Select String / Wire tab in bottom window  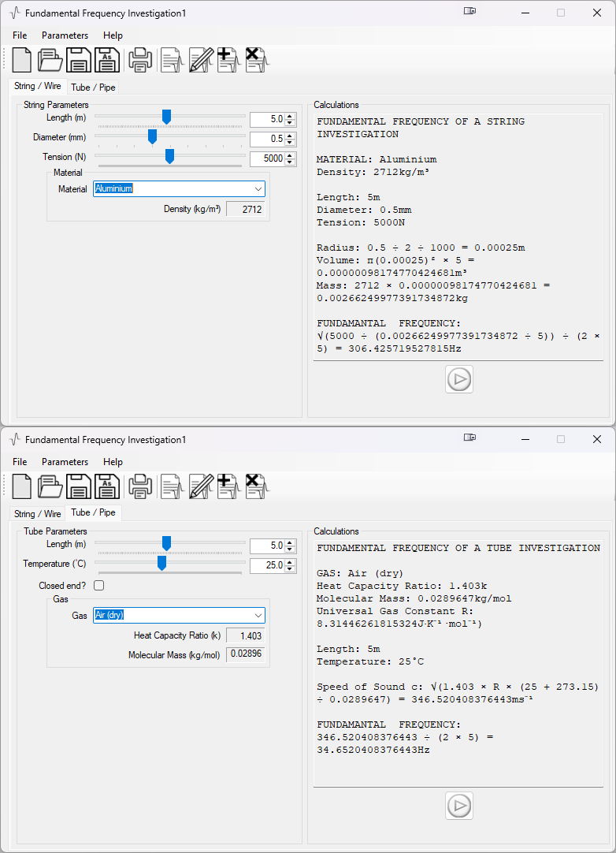(x=37, y=514)
